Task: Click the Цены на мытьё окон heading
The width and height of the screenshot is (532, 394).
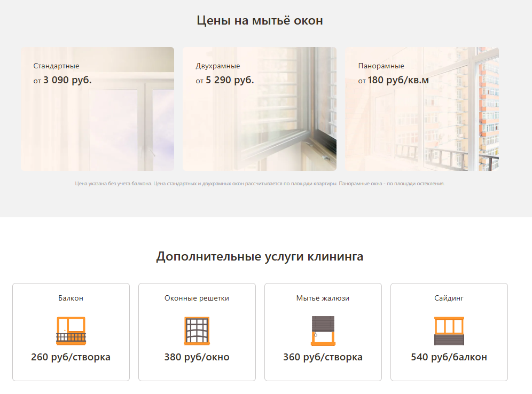Action: 260,20
